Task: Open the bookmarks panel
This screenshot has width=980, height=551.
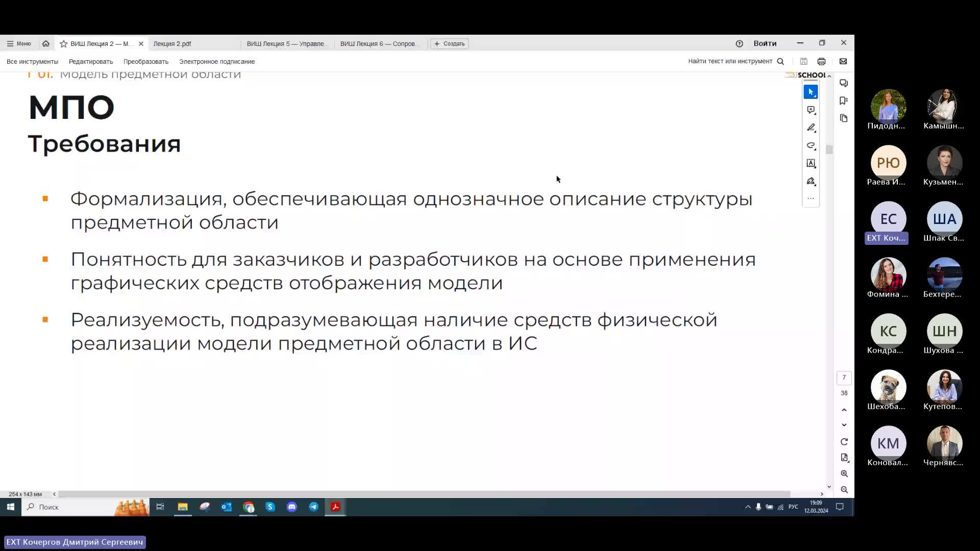Action: click(844, 101)
